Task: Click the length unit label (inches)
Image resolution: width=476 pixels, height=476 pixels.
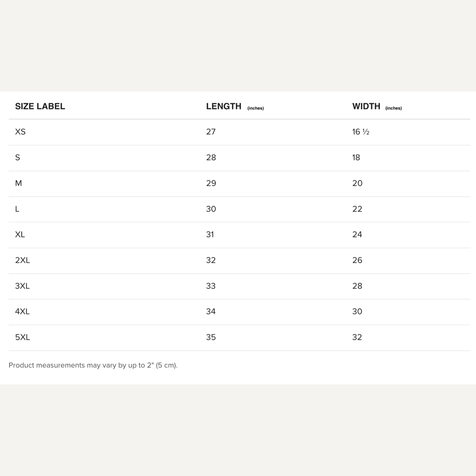Action: coord(256,108)
